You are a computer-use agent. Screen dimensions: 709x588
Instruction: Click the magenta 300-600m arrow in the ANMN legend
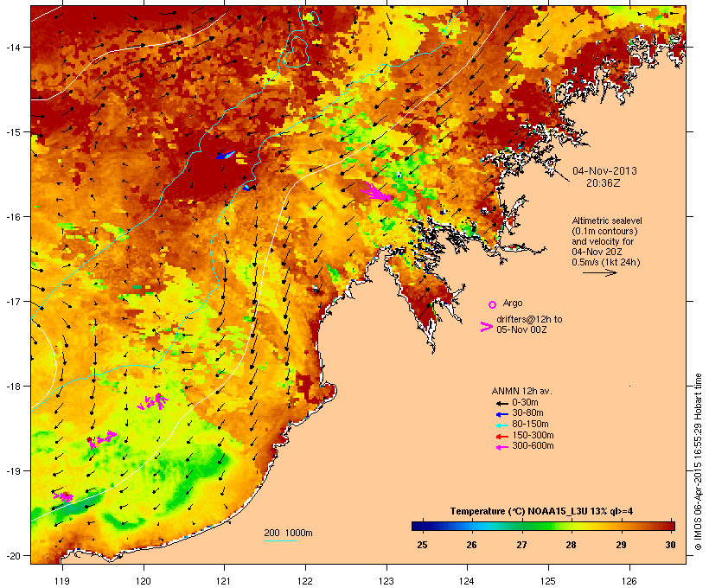point(501,447)
